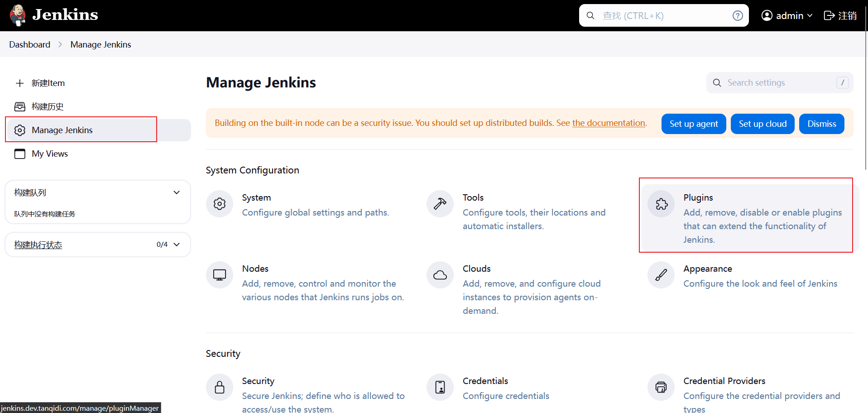Screen dimensions: 868x413
Task: Click the 构建队列 panel title
Action: click(30, 192)
